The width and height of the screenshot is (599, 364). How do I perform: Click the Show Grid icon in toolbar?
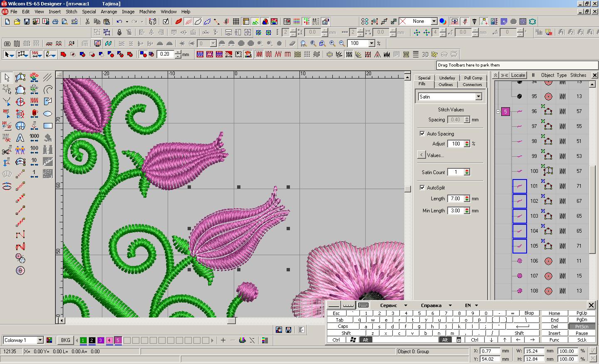point(236,22)
